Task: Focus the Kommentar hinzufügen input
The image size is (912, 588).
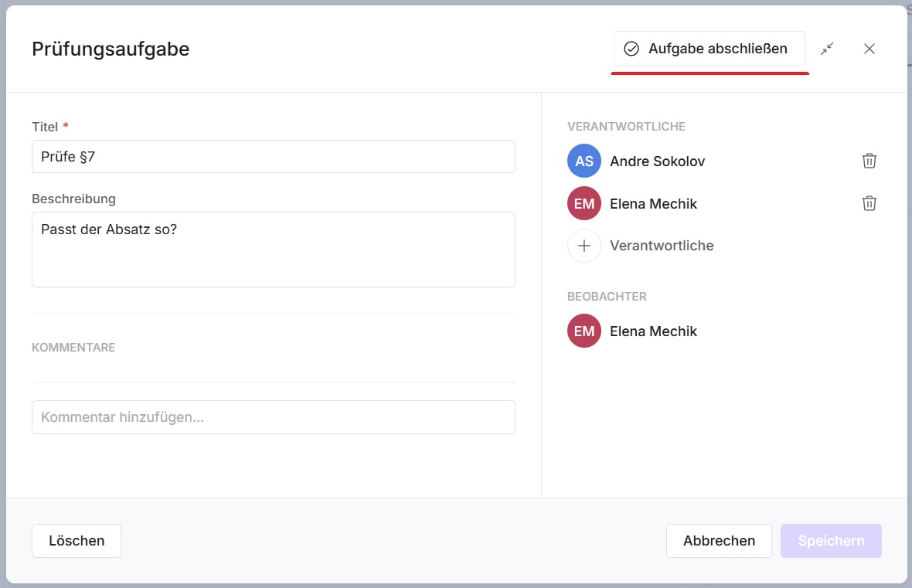Action: point(273,417)
